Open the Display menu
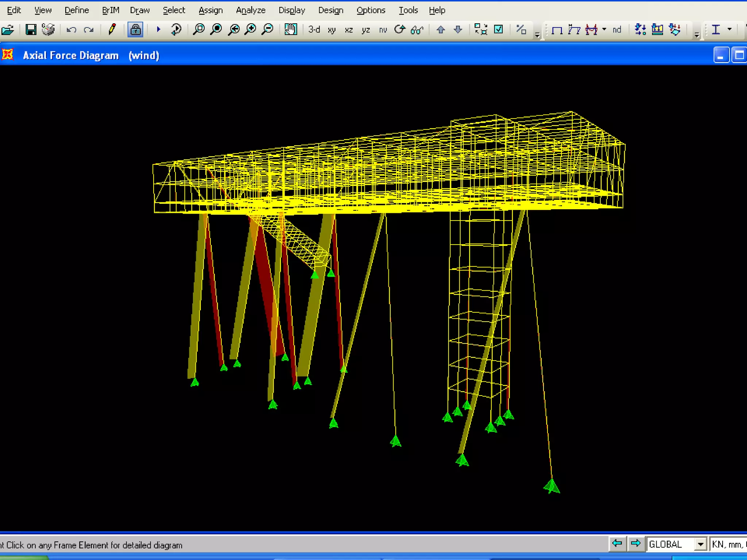The height and width of the screenshot is (560, 747). [x=291, y=10]
